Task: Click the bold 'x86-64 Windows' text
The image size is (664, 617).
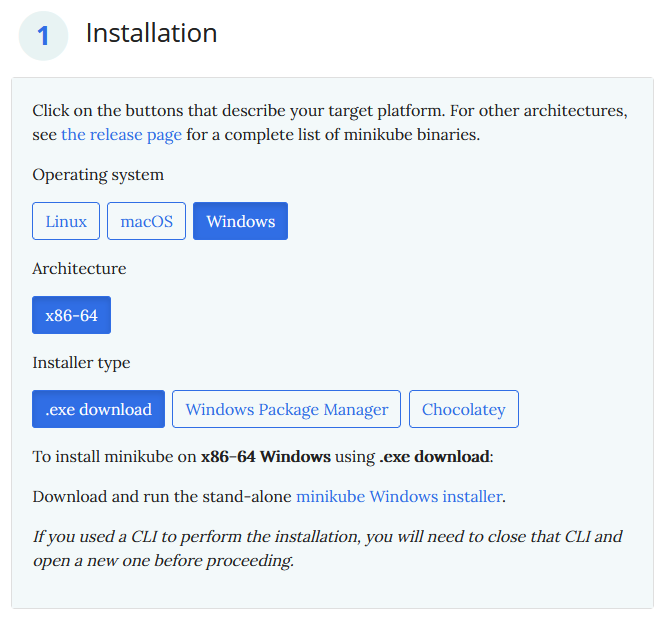Action: click(x=266, y=457)
